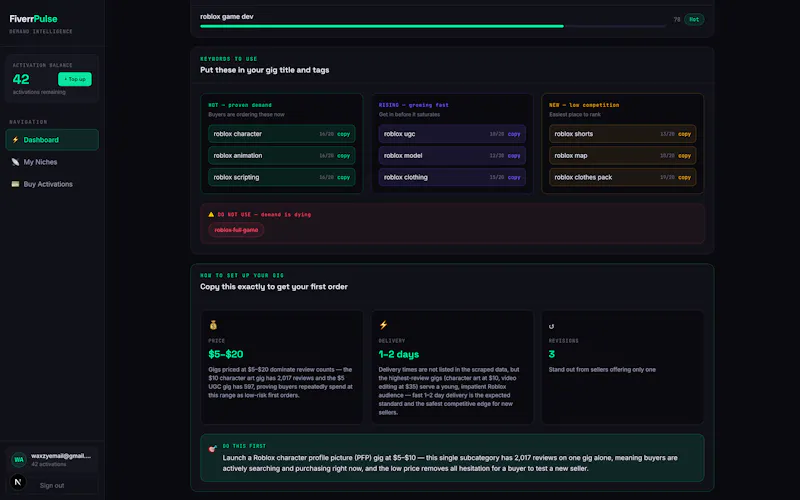Click the Top up button
Image resolution: width=800 pixels, height=500 pixels.
pyautogui.click(x=74, y=79)
